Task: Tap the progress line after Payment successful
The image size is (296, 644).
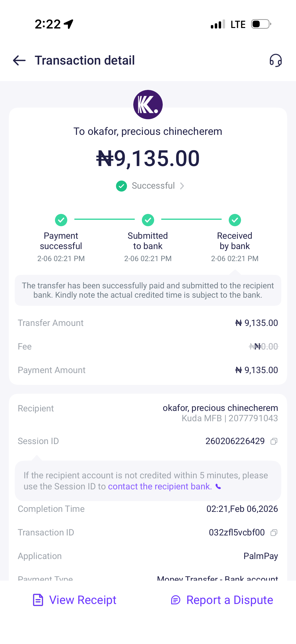Action: click(x=104, y=219)
